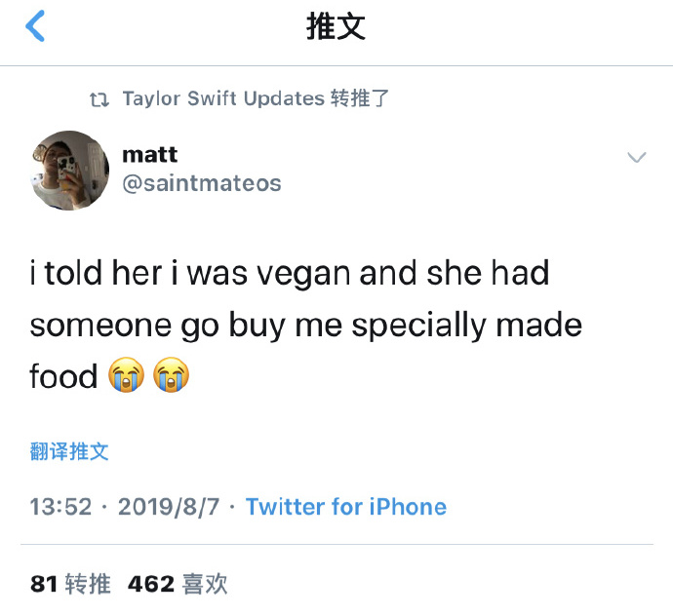
Task: Tap the word 'someone' in the tweet
Action: point(100,326)
